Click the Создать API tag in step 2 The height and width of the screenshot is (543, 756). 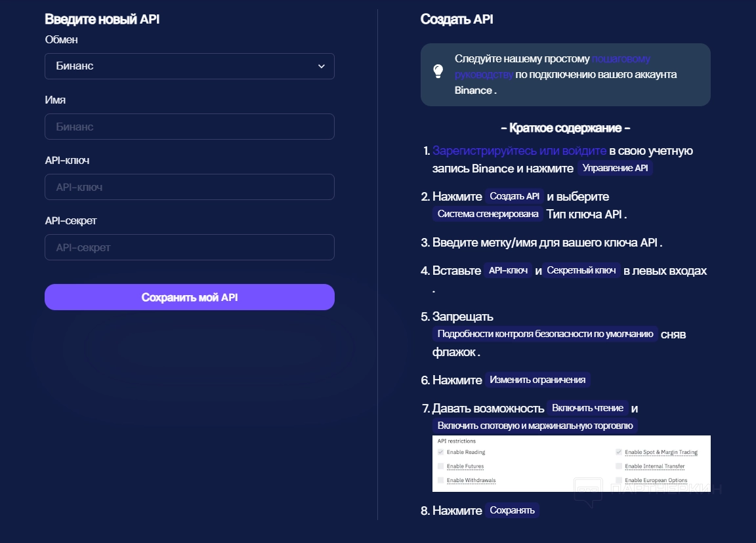(514, 196)
